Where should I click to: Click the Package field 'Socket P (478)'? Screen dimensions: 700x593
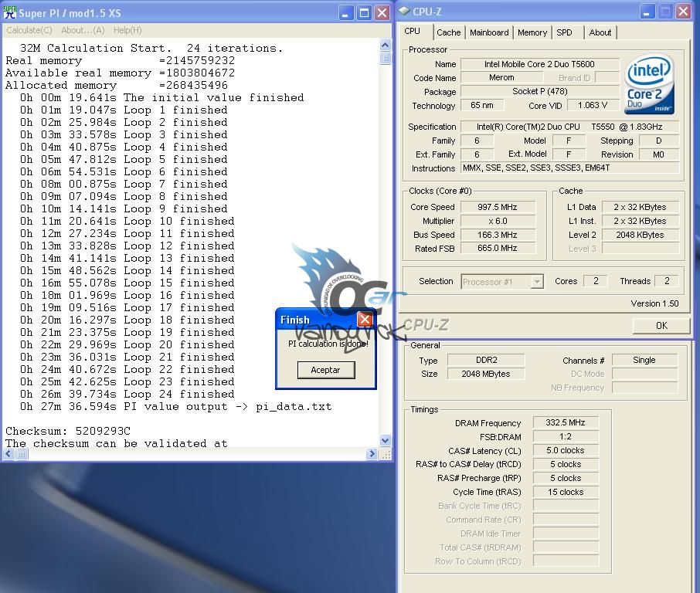(x=540, y=91)
